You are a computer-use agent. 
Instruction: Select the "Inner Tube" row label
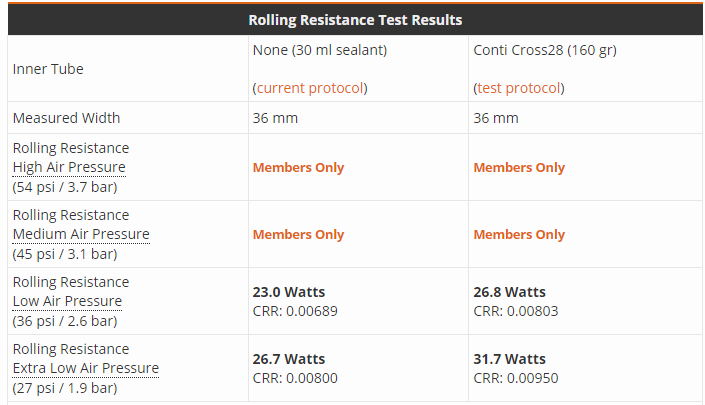click(48, 69)
